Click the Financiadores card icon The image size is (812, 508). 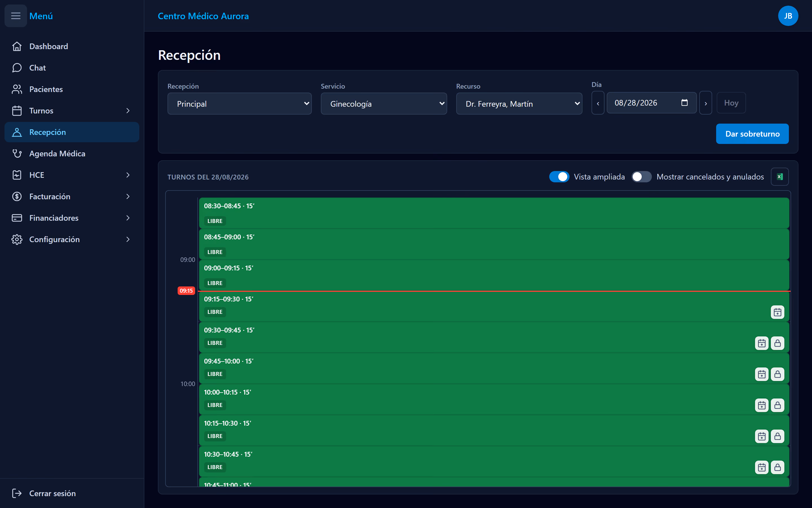(17, 218)
